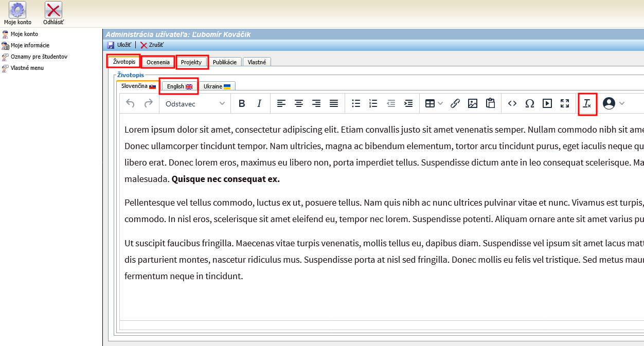
Task: Justify the text
Action: (334, 103)
